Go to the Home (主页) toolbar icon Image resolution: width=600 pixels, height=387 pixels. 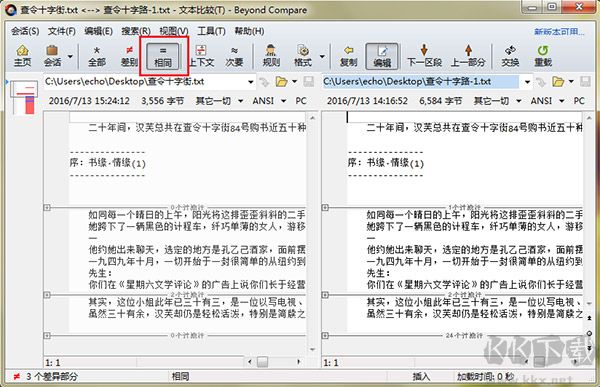coord(22,56)
